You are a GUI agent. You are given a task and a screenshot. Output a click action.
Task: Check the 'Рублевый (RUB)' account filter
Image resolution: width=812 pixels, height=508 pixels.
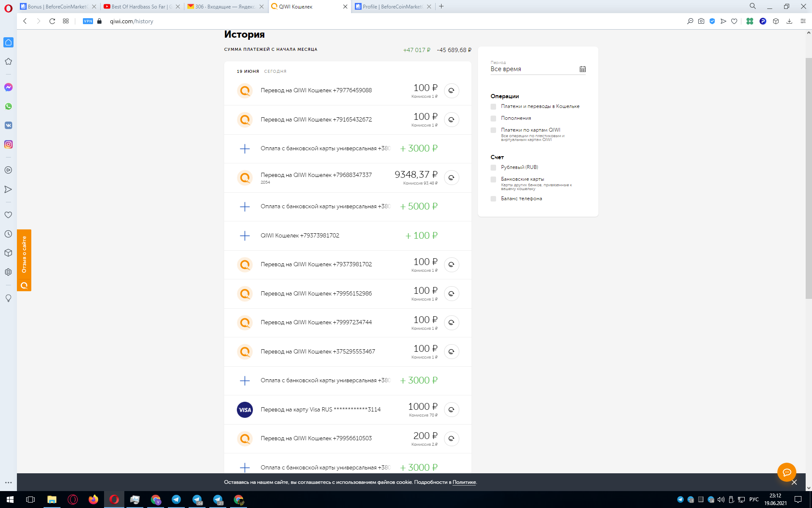pos(493,168)
